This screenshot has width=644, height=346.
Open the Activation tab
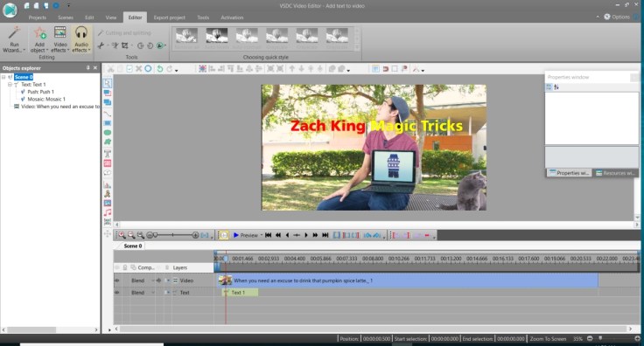pyautogui.click(x=232, y=17)
